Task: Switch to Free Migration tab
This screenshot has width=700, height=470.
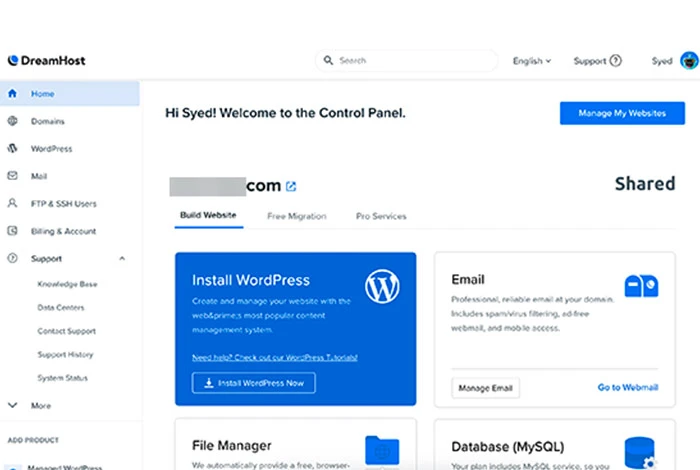Action: (297, 216)
